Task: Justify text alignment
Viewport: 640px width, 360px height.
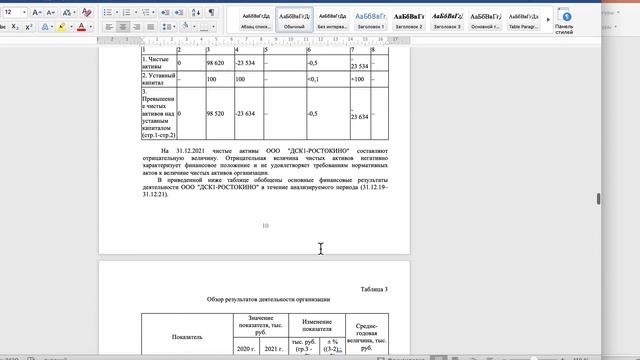Action: pos(151,27)
